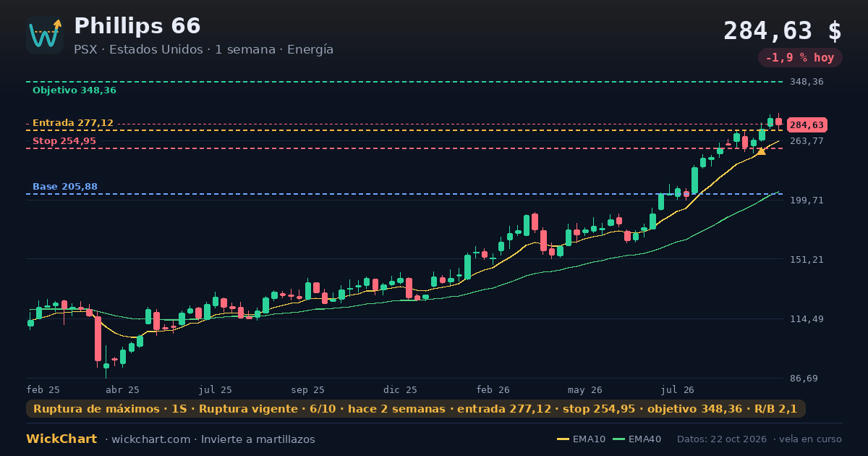This screenshot has width=868, height=456.
Task: Click the 284,63 $ price heading
Action: (783, 31)
